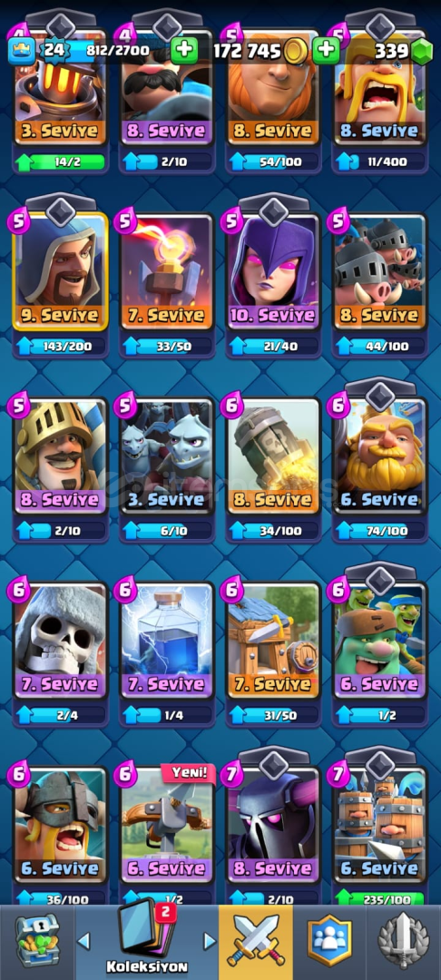Select the Royal Hogs card
441x980 pixels.
click(x=380, y=270)
